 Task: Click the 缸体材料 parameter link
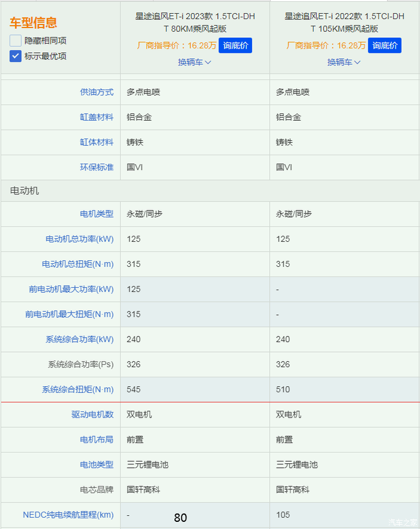pyautogui.click(x=97, y=143)
